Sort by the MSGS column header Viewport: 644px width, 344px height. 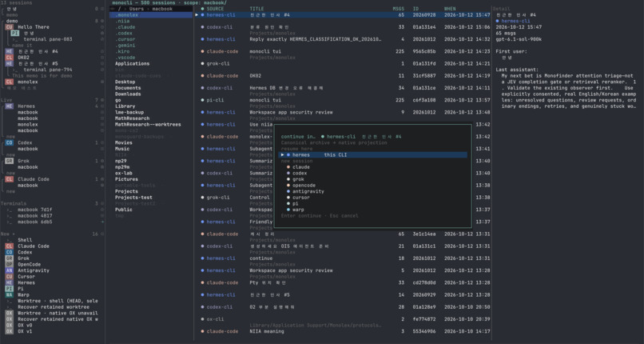[x=399, y=9]
